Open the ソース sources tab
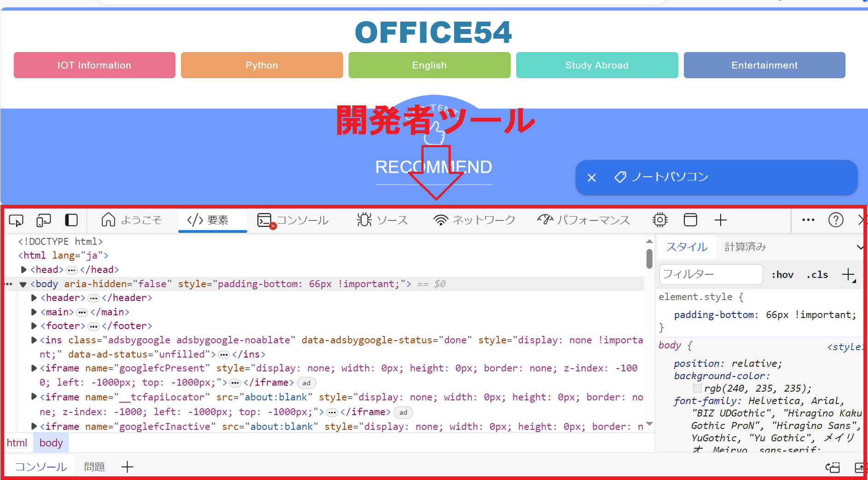Screen dimensions: 868x480 [383, 220]
